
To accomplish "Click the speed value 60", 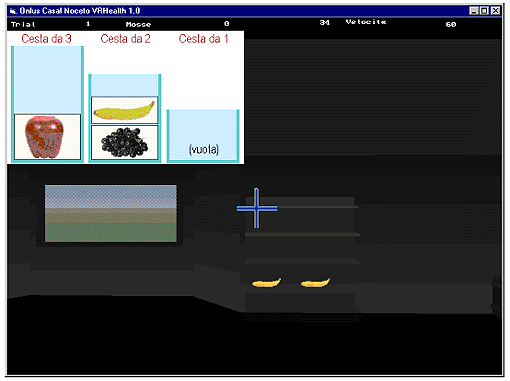I will tap(451, 24).
